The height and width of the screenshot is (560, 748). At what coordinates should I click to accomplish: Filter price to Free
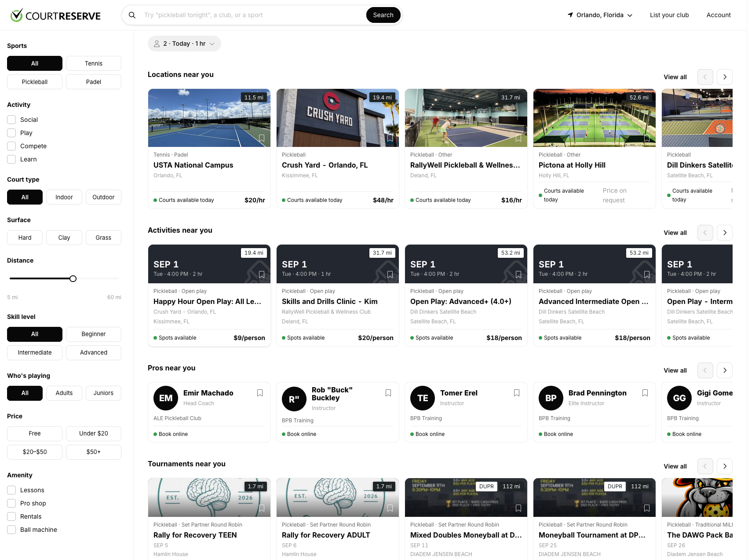pos(35,434)
